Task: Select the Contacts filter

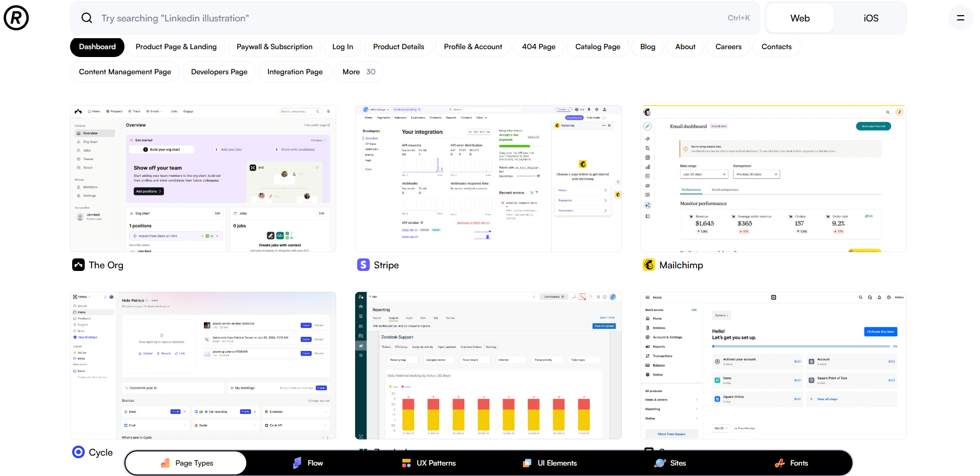Action: (777, 47)
